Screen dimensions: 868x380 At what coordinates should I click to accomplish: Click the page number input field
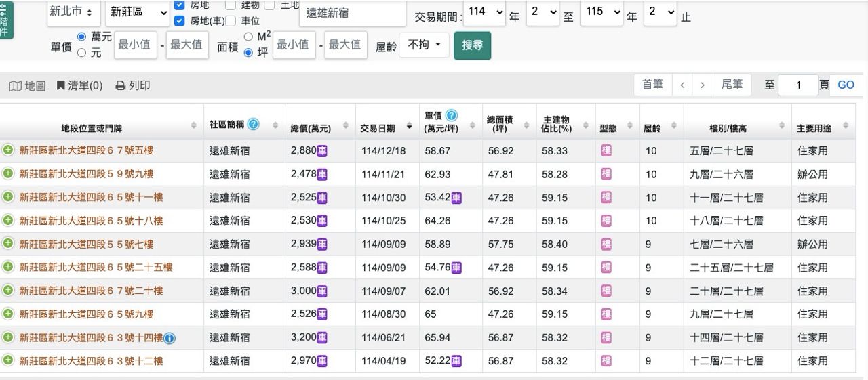(798, 85)
